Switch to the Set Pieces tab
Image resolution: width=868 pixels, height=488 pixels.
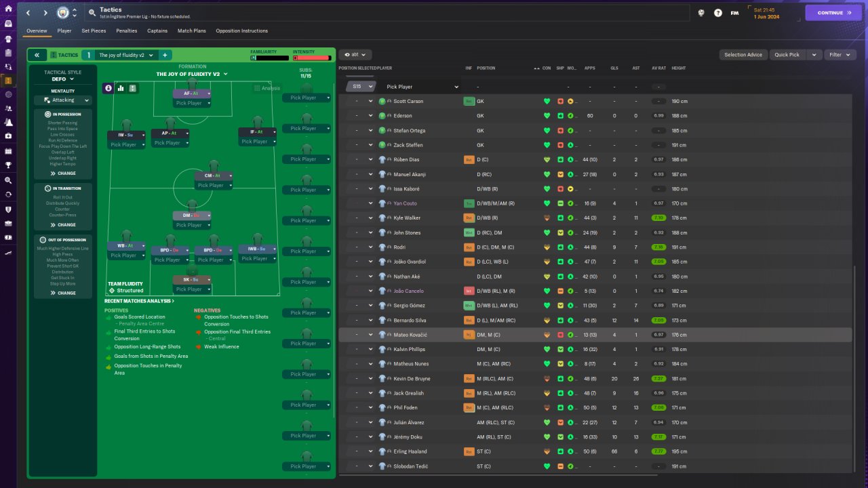pos(94,30)
